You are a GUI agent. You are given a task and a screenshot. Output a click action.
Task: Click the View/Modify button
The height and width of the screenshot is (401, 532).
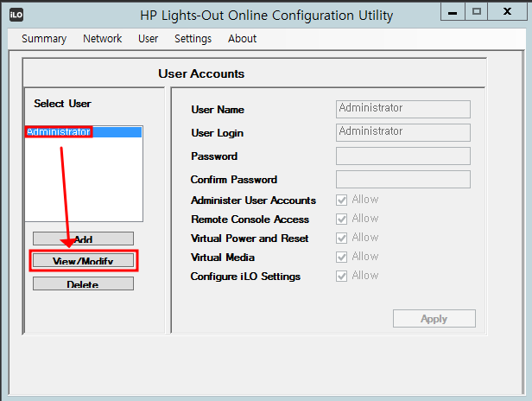pos(83,260)
